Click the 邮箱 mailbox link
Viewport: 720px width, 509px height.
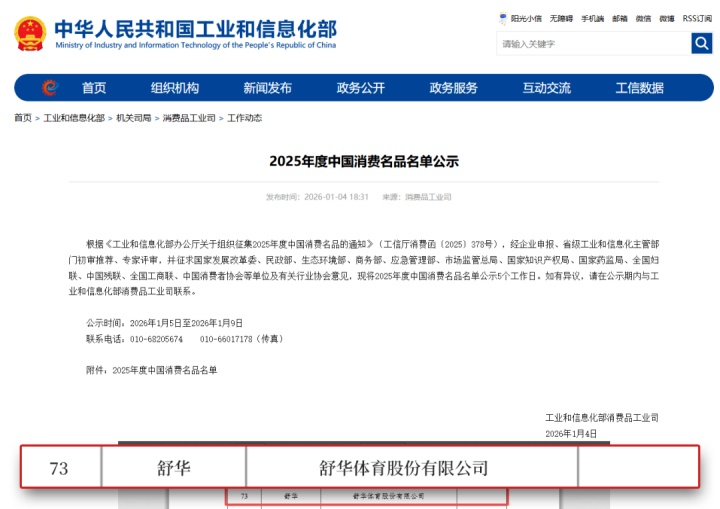point(619,18)
